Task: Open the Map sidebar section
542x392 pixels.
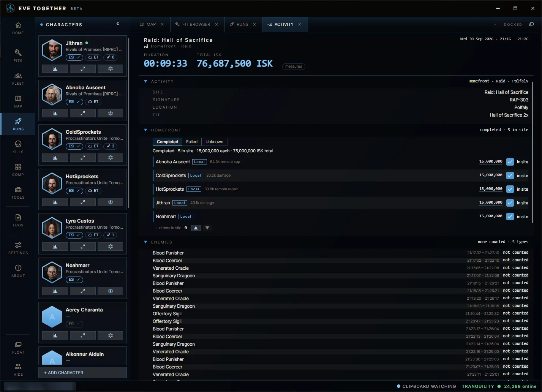Action: click(18, 101)
